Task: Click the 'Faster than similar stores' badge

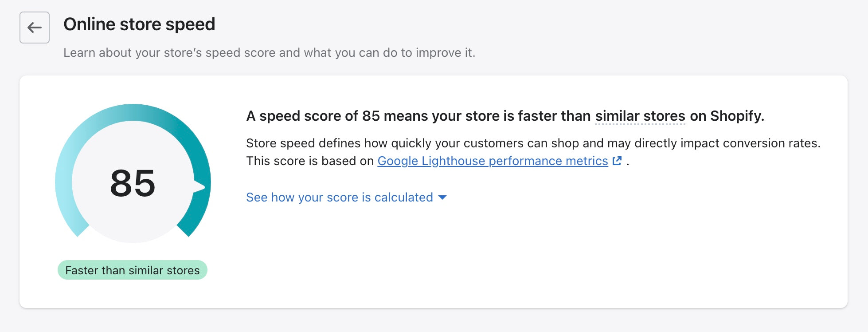Action: click(133, 270)
